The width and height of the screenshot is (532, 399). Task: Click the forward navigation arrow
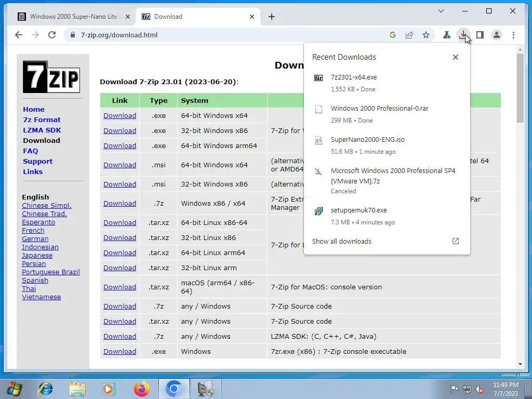pyautogui.click(x=35, y=35)
